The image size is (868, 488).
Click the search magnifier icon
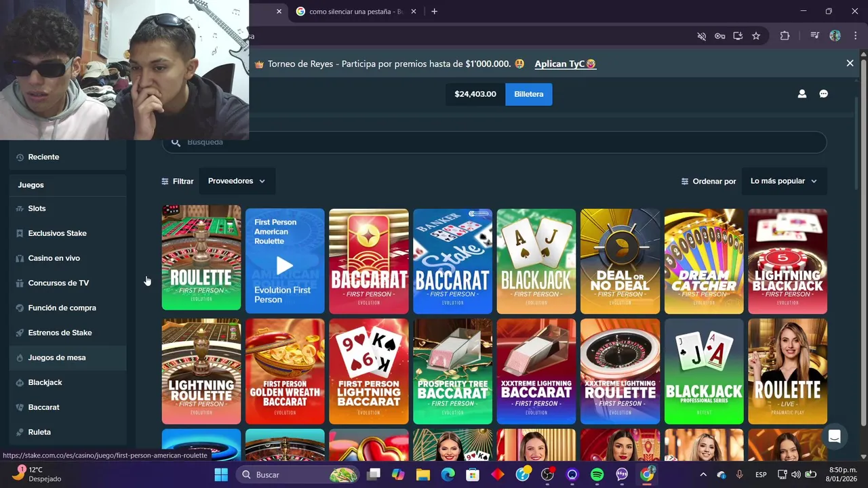176,142
